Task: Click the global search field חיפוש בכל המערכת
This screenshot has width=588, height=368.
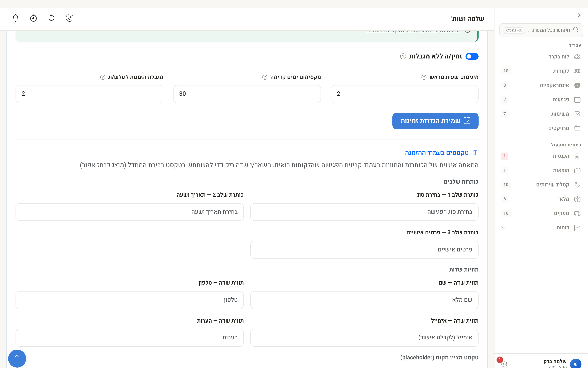Action: [541, 30]
